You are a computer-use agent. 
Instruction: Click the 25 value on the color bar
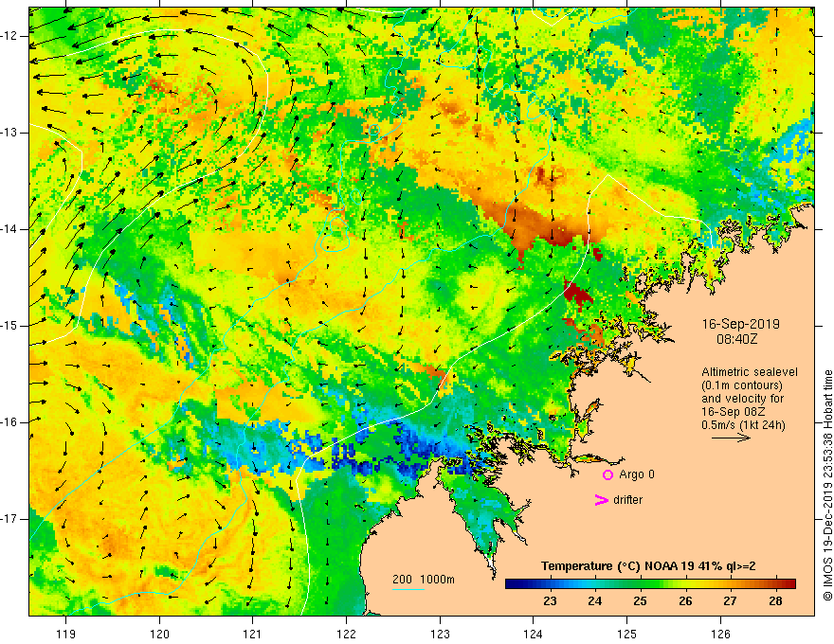click(x=640, y=601)
